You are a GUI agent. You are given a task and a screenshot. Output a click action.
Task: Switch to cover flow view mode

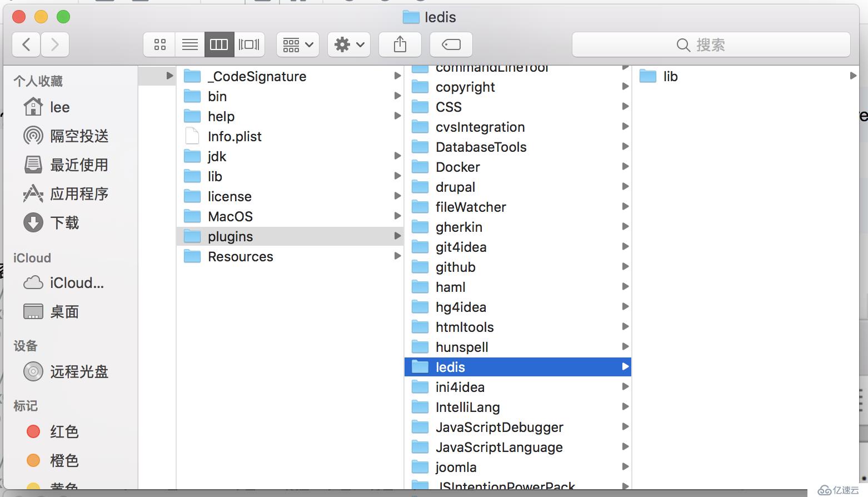(x=249, y=44)
